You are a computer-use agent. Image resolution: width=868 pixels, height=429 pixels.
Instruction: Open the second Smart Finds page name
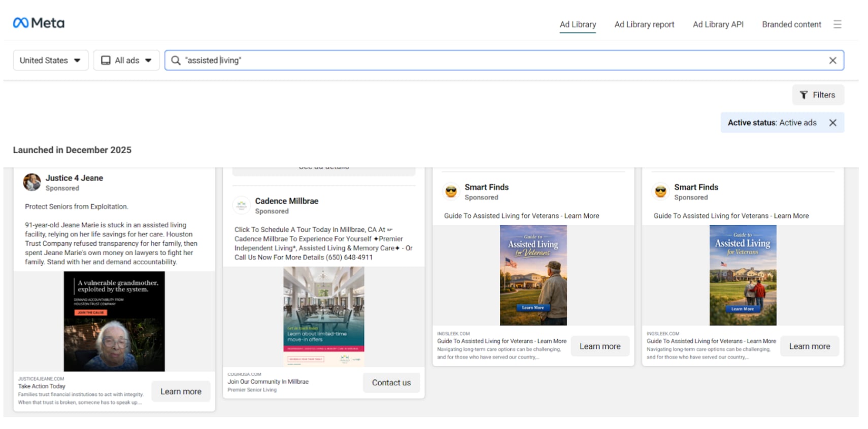pyautogui.click(x=696, y=187)
